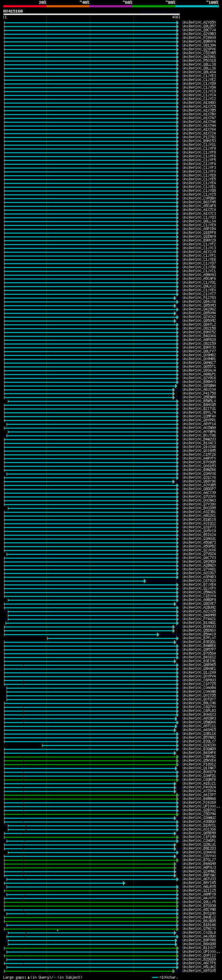Click the UniRef100_B0JT86 label
The width and height of the screenshot is (222, 980).
[199, 435]
